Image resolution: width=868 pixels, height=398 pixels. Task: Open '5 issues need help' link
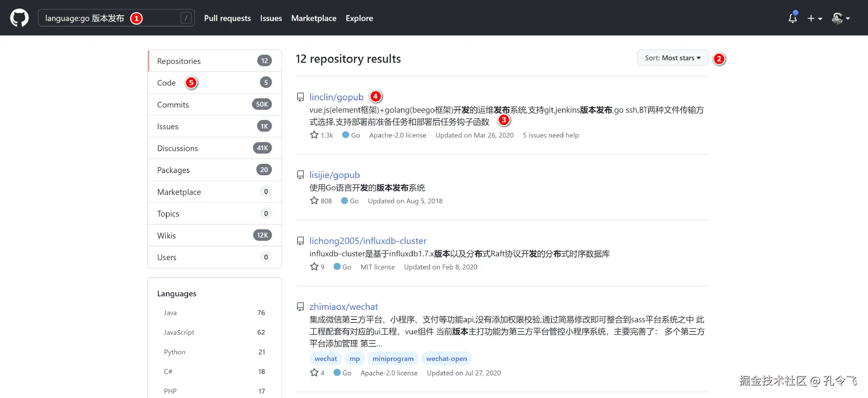551,135
